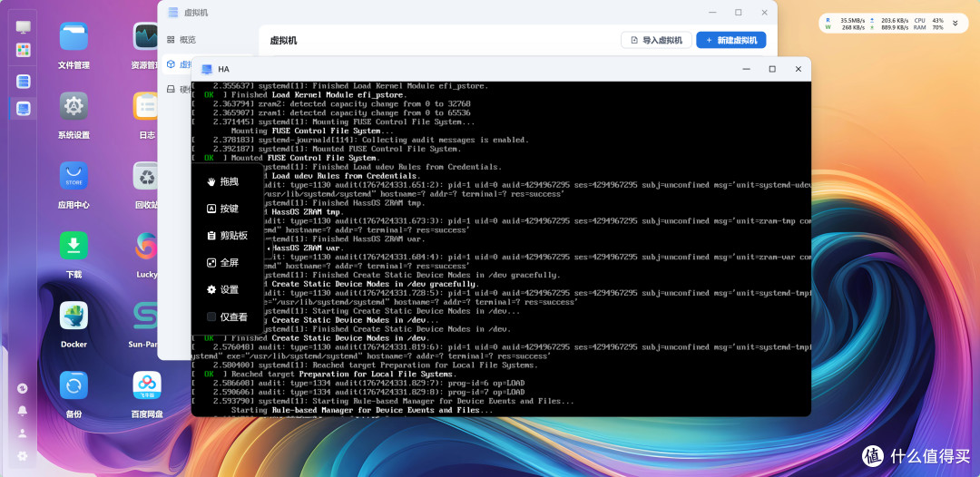This screenshot has height=477, width=980.
Task: Open the 下载 download app icon
Action: point(73,246)
